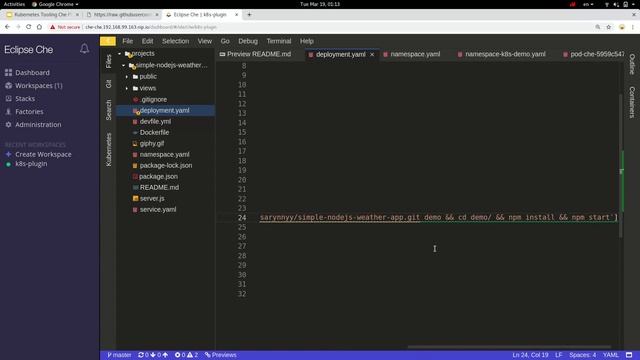
Task: Click the LF line ending indicator
Action: point(559,355)
